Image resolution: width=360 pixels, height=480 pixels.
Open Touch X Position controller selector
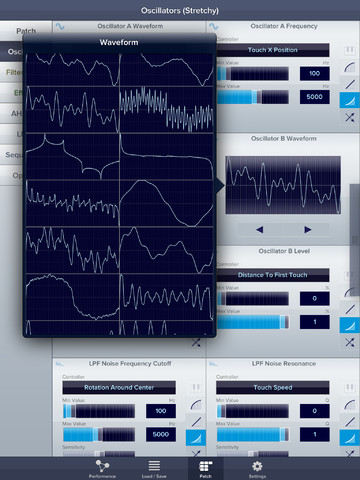273,50
